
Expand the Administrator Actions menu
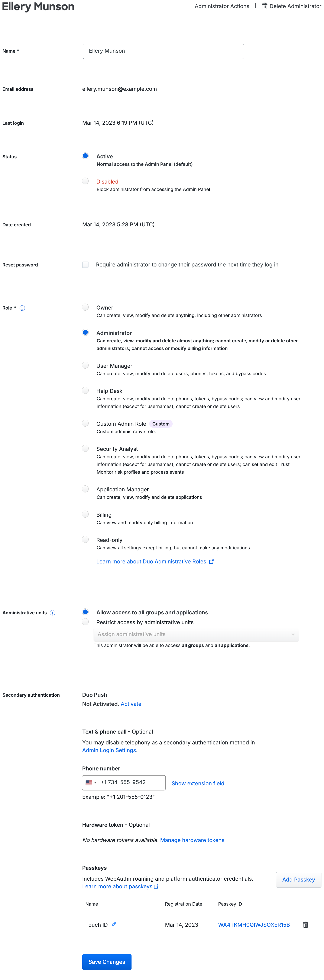(222, 6)
